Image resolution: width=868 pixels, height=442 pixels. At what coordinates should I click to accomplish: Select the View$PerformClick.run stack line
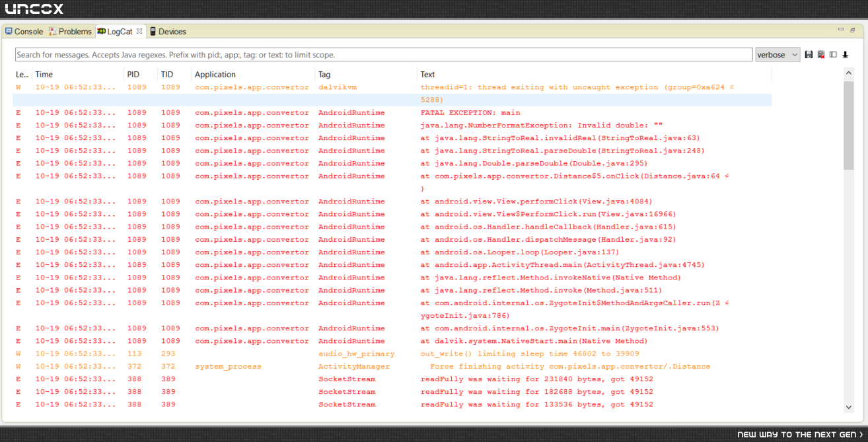click(392, 214)
